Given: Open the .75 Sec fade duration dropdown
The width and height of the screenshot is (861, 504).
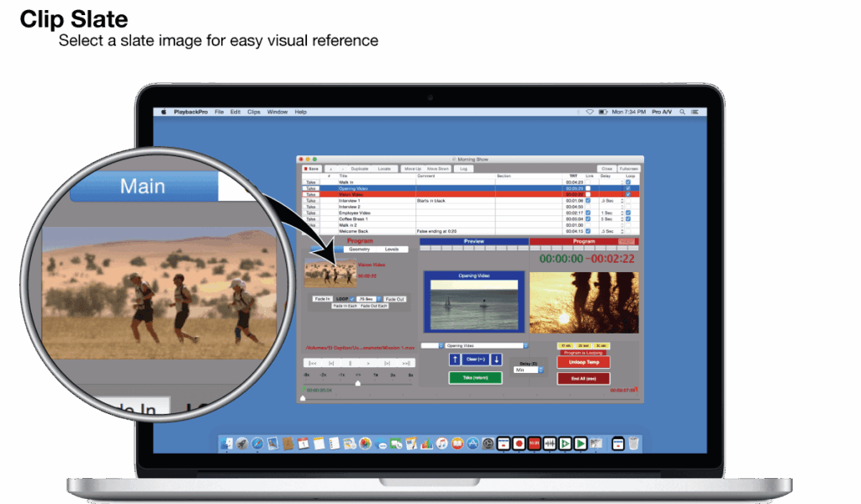Looking at the screenshot, I should pyautogui.click(x=368, y=299).
